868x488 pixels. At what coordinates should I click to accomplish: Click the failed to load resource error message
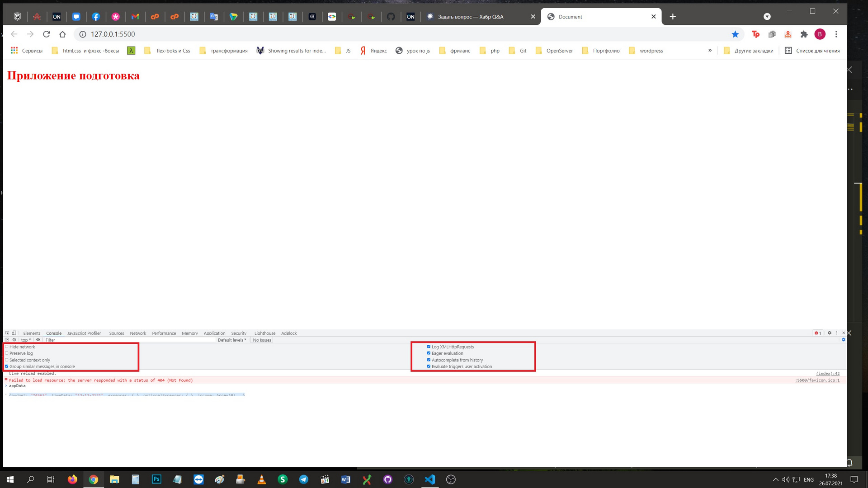101,380
